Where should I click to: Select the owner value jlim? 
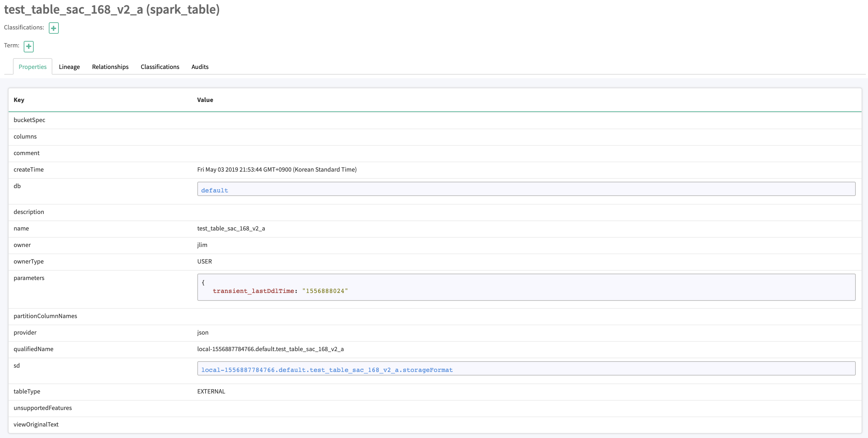tap(202, 244)
